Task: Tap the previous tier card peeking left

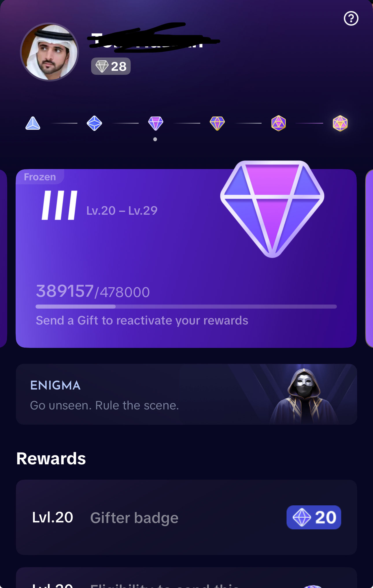Action: 3,258
